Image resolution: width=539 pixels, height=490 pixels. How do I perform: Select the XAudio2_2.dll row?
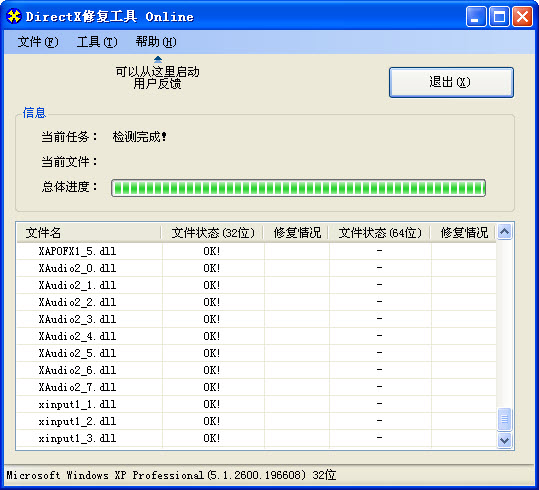pyautogui.click(x=256, y=302)
